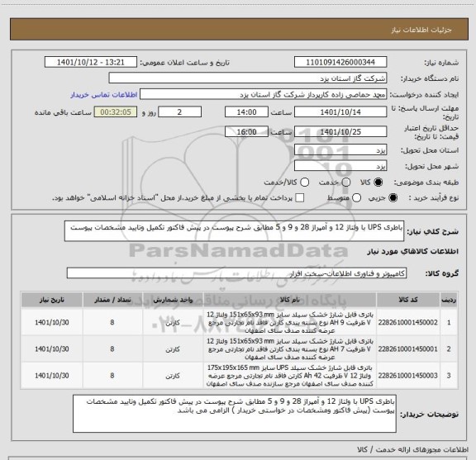Click the delivery province field یزد
The image size is (476, 460).
pyautogui.click(x=340, y=150)
